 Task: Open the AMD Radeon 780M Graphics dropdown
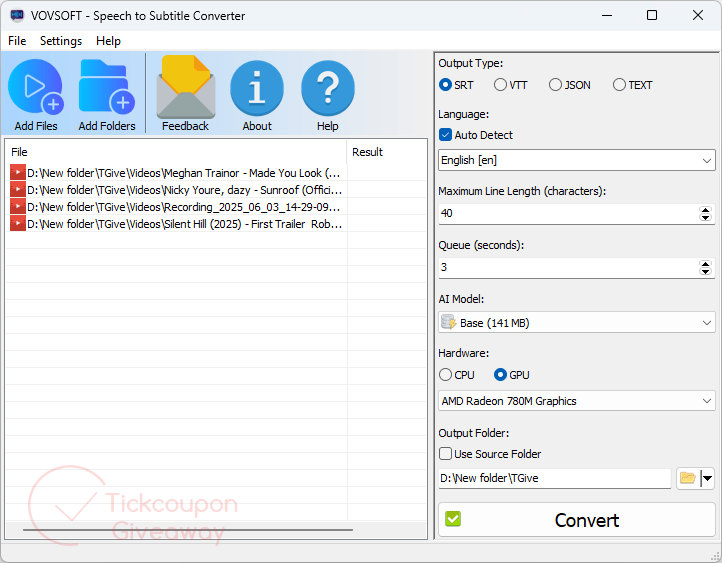(576, 401)
